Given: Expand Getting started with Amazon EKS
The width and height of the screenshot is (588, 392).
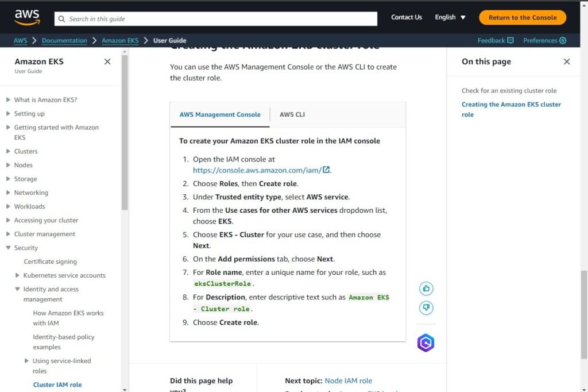Looking at the screenshot, I should (8, 127).
